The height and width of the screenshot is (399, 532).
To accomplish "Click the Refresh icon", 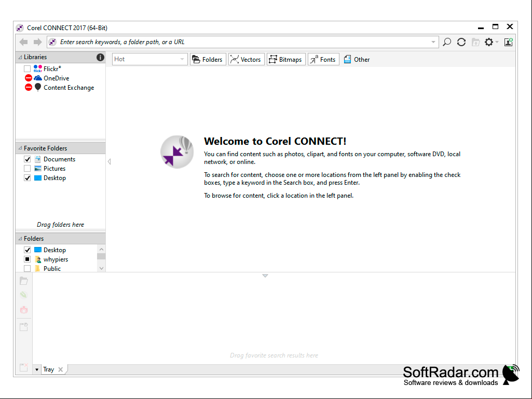I will [x=461, y=42].
